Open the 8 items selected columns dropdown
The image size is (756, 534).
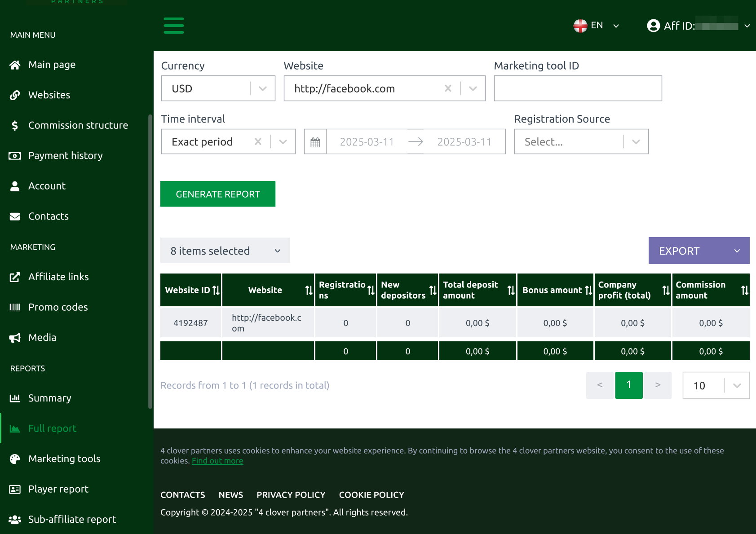pos(225,251)
